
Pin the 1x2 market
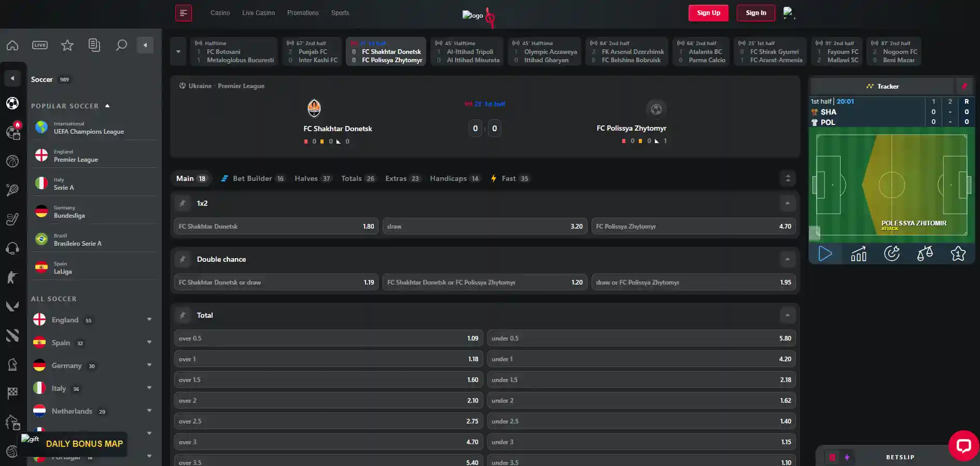point(183,203)
